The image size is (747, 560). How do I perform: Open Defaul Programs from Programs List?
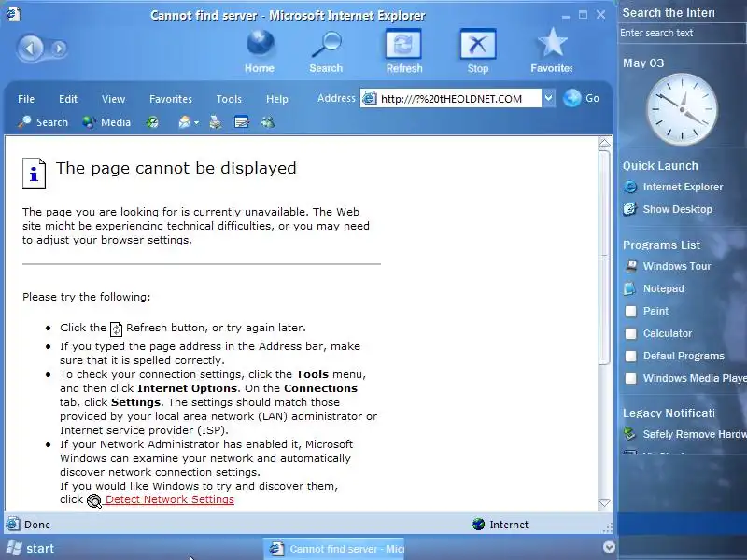pos(674,356)
